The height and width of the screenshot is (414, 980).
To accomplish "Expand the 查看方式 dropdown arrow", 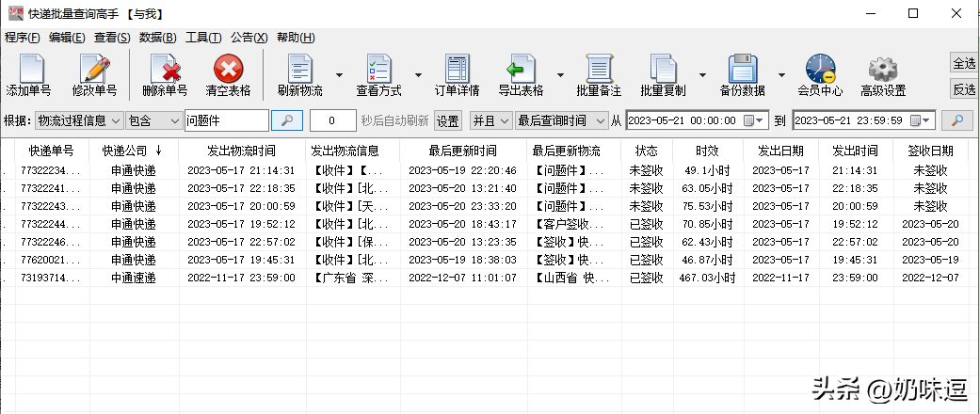I will click(418, 75).
